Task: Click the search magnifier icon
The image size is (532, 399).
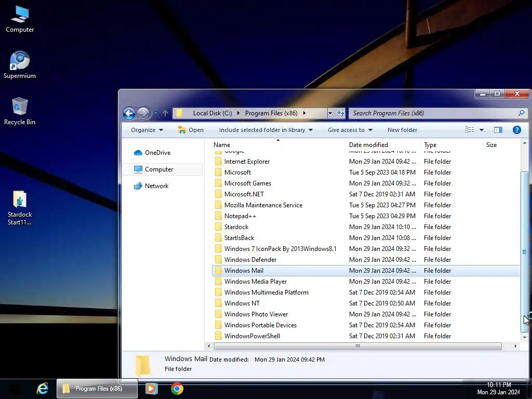Action: click(521, 113)
